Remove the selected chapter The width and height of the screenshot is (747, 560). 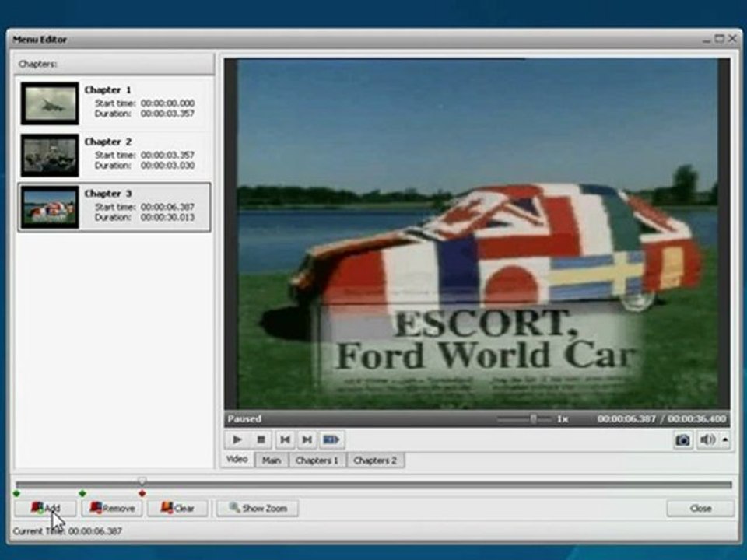112,508
